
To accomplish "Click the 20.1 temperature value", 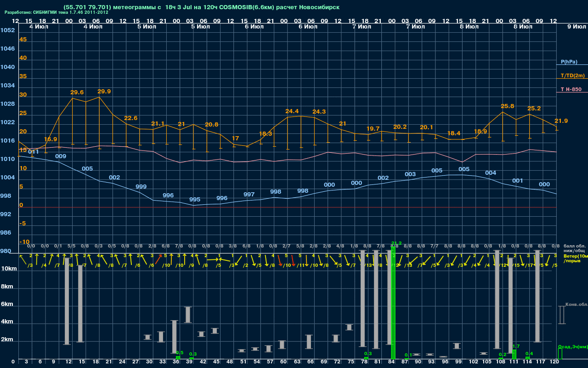I will [x=427, y=127].
